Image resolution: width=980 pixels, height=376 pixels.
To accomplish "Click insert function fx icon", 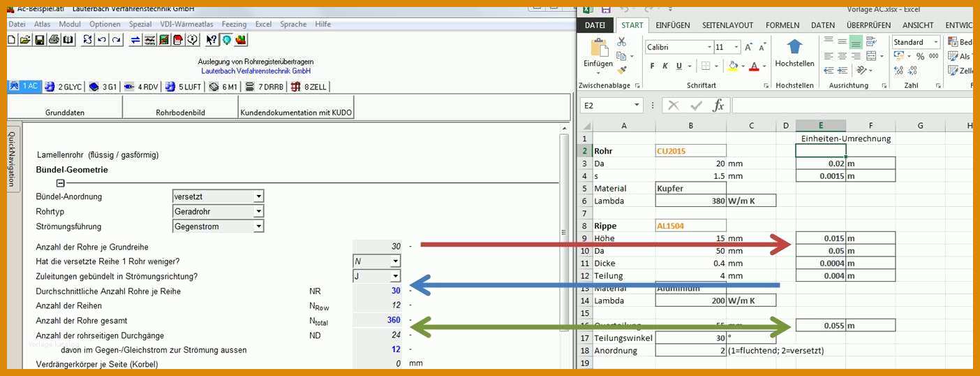I will [718, 106].
